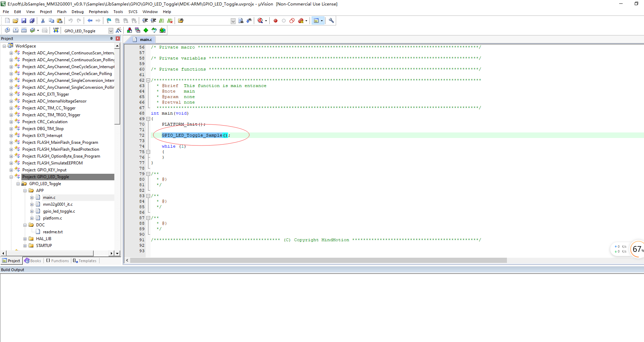
Task: Open the Project menu
Action: 46,12
